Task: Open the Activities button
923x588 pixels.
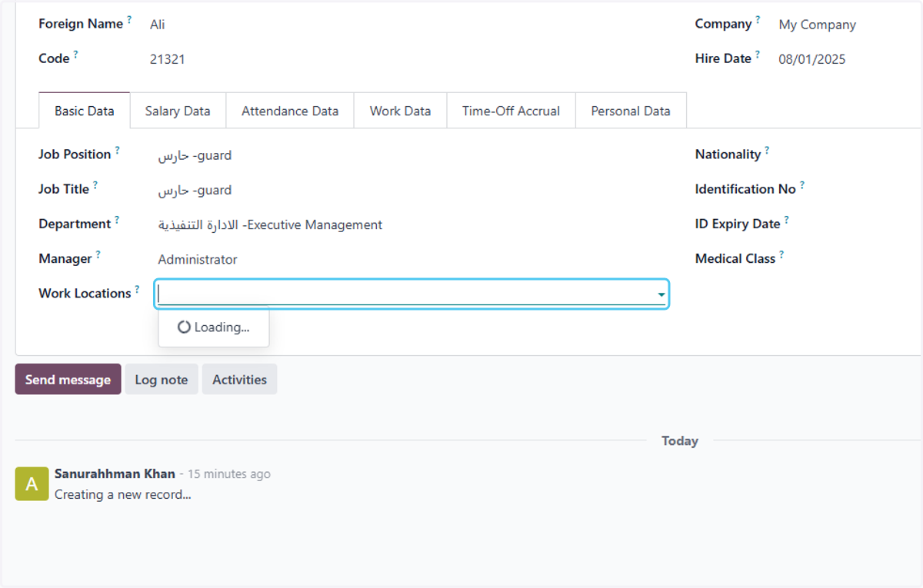Action: pyautogui.click(x=240, y=380)
